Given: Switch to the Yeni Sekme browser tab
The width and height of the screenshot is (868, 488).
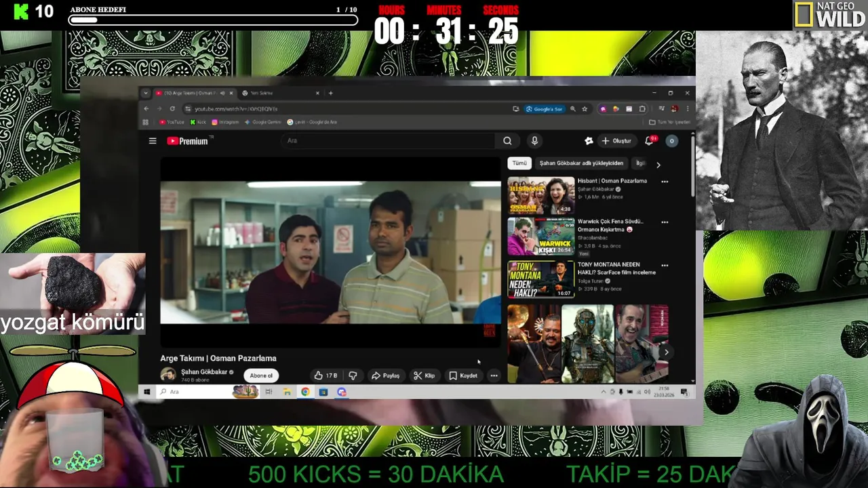Looking at the screenshot, I should click(x=281, y=93).
